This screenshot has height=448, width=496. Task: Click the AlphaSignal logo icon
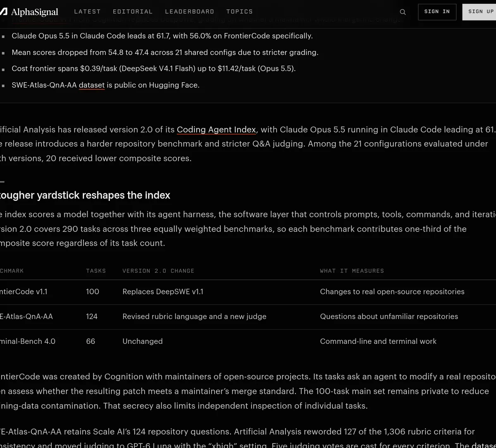3,12
